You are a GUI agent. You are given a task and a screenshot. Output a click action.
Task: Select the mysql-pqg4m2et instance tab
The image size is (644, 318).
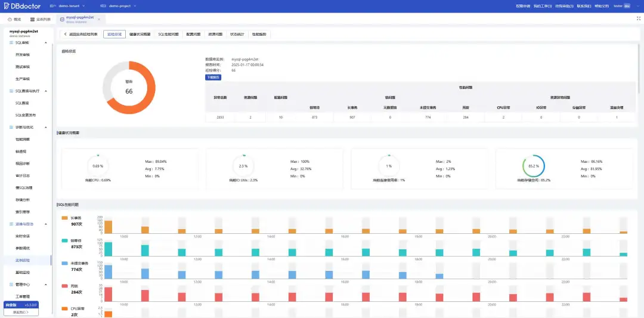point(80,19)
